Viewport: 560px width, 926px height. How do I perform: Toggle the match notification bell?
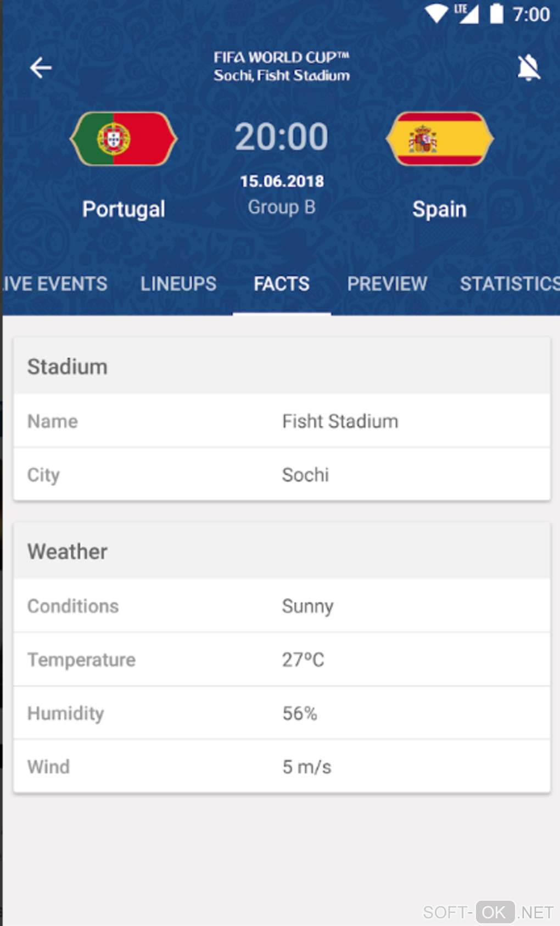(528, 68)
